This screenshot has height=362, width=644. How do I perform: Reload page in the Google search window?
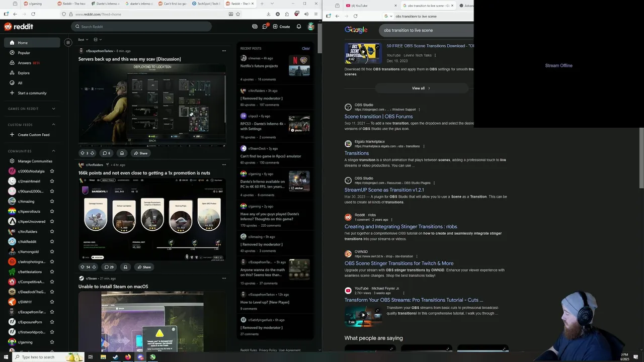tap(355, 16)
